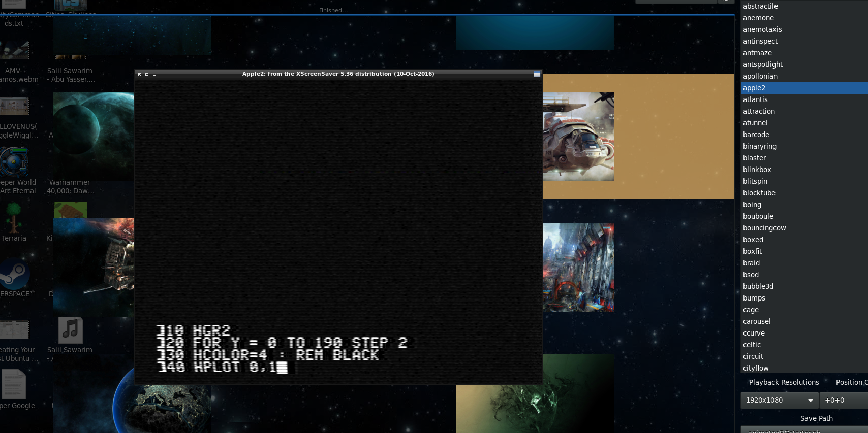Screen dimensions: 868x433
Task: Open the Steam desktop icon
Action: point(14,274)
